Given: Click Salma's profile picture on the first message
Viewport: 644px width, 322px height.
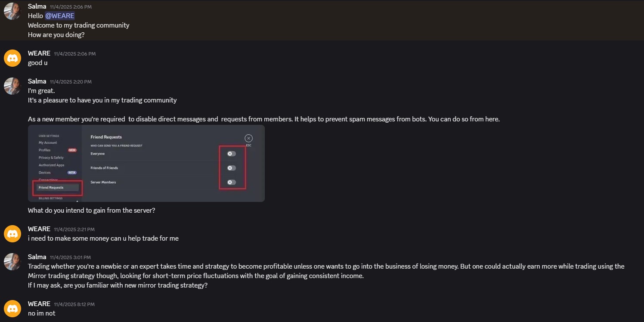Looking at the screenshot, I should click(x=12, y=11).
